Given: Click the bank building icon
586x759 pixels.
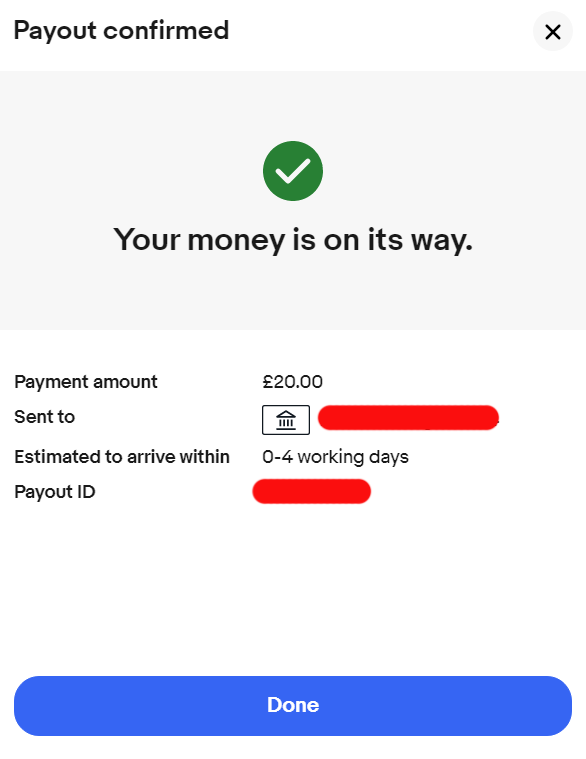Looking at the screenshot, I should 286,420.
